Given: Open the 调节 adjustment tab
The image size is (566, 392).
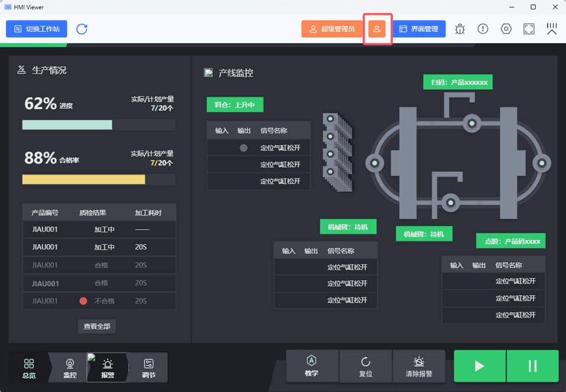Looking at the screenshot, I should [149, 367].
